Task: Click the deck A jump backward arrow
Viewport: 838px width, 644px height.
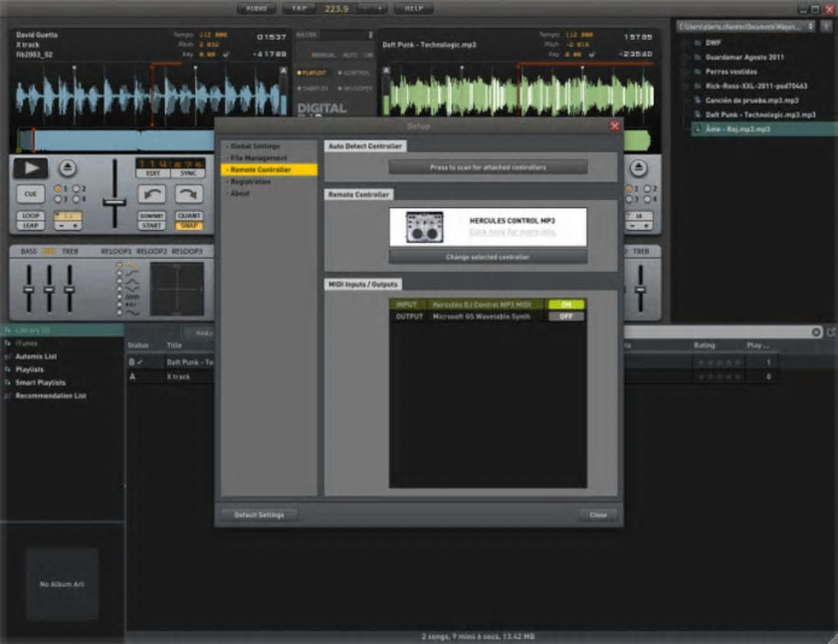Action: [x=152, y=194]
